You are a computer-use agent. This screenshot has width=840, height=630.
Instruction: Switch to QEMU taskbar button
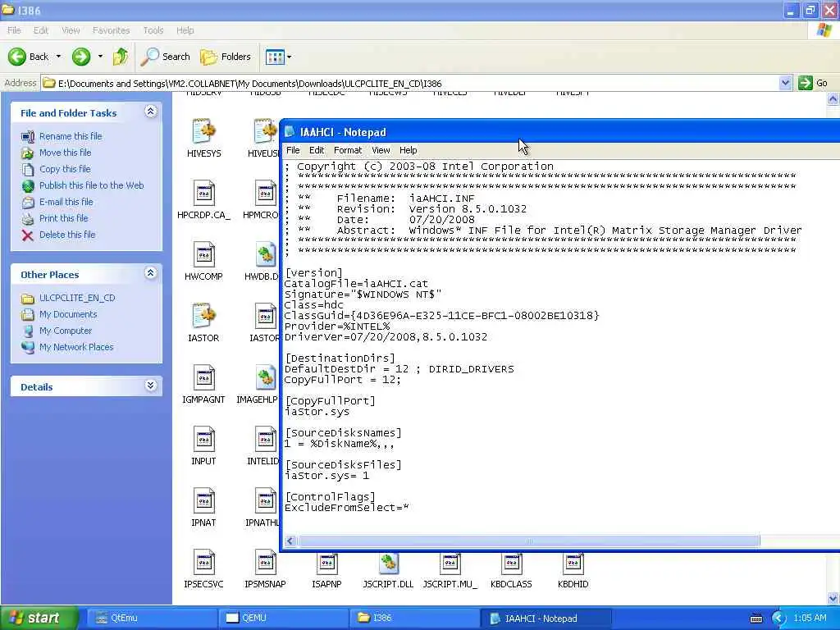coord(283,618)
